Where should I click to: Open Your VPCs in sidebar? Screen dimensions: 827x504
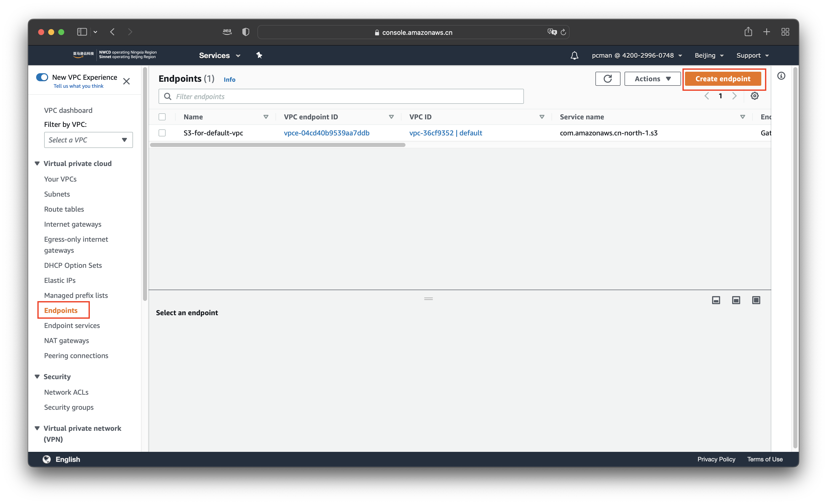[60, 179]
